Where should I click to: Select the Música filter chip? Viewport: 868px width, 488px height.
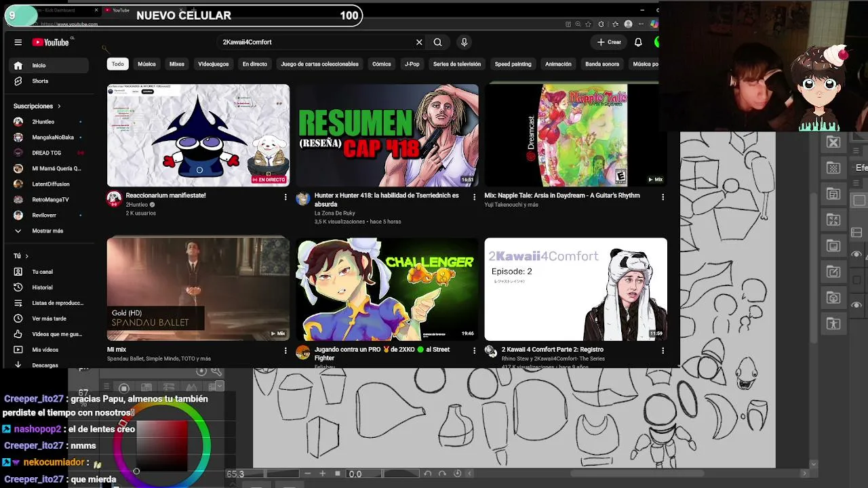click(x=146, y=64)
